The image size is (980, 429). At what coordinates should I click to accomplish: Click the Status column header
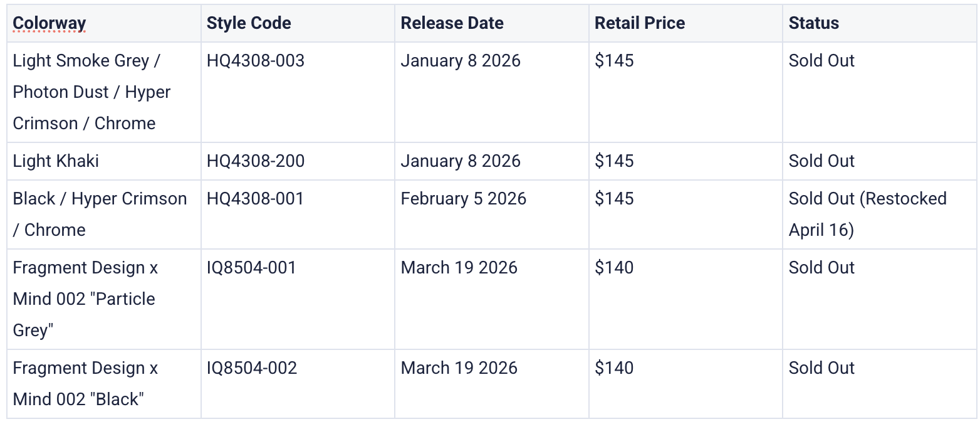click(813, 23)
